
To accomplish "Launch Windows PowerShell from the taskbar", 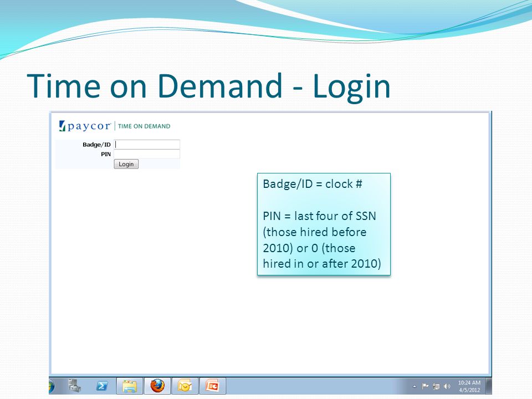I will tap(101, 386).
